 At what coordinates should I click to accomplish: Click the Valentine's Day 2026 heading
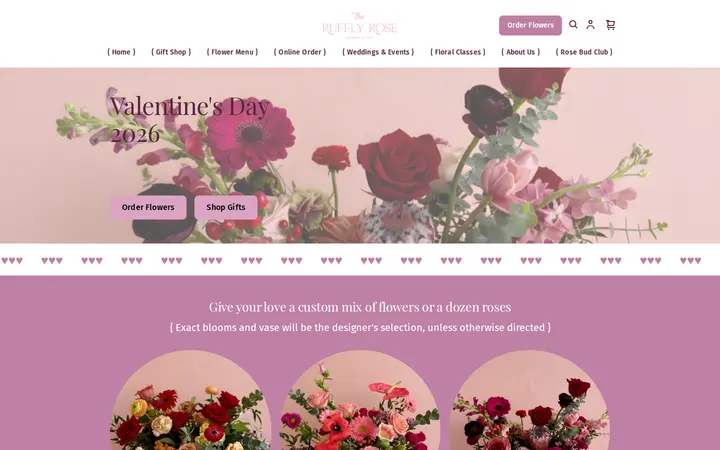[189, 120]
